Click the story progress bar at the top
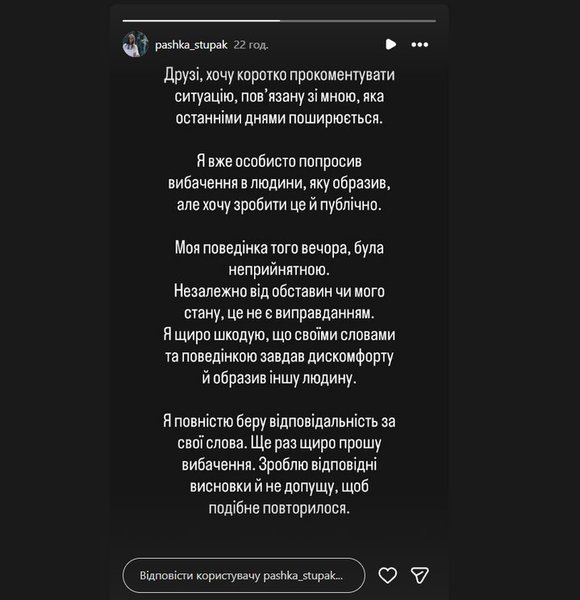580x600 pixels. (279, 21)
